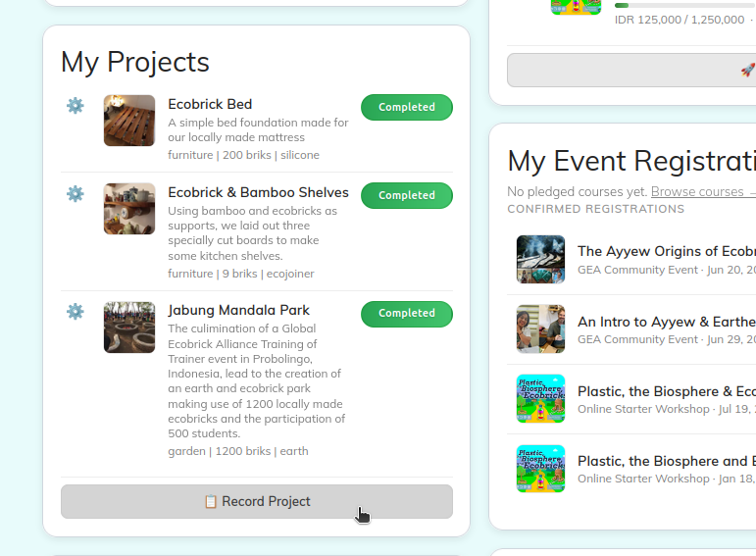Open The Ayyew Origins event title
This screenshot has width=756, height=556.
point(666,251)
